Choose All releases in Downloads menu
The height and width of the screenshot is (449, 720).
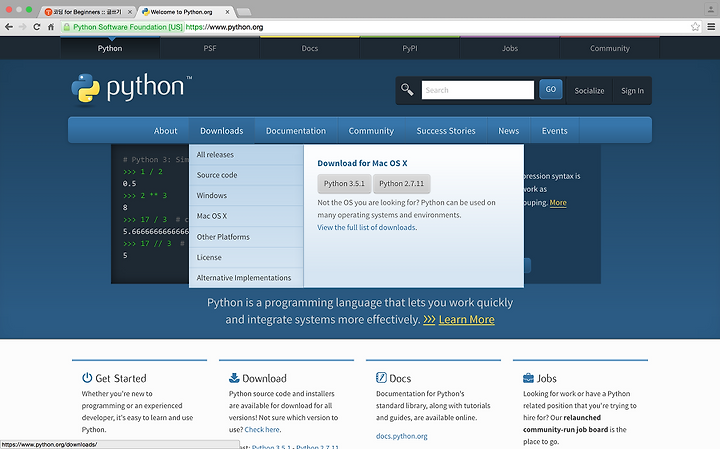coord(246,155)
